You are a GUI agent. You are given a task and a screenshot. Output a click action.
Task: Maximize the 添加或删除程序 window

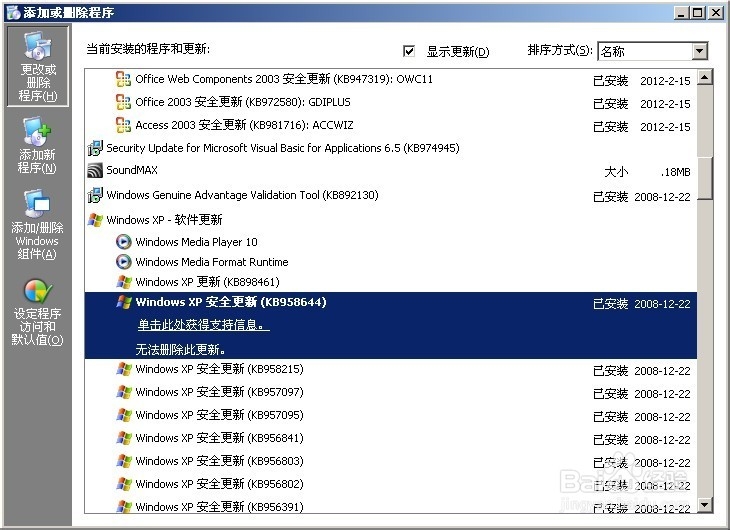point(697,13)
